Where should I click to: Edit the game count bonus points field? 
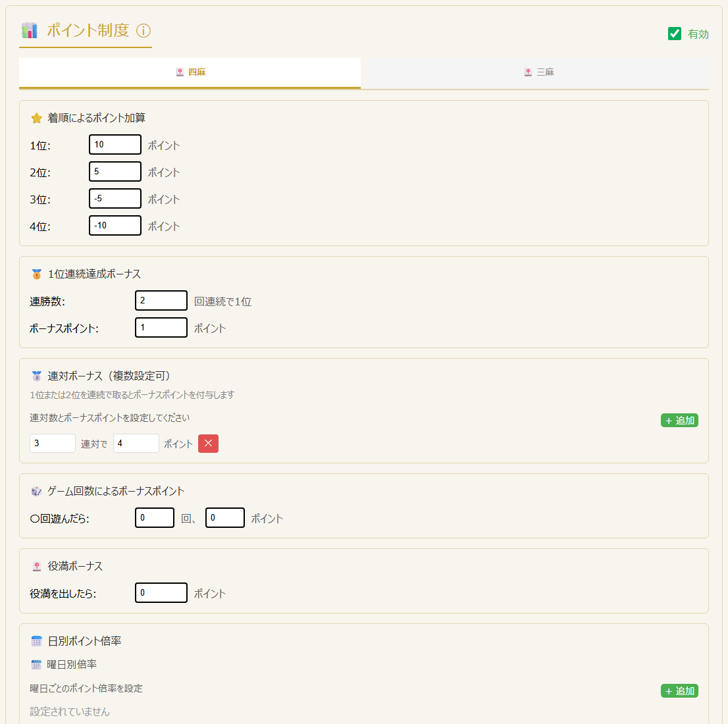(224, 518)
